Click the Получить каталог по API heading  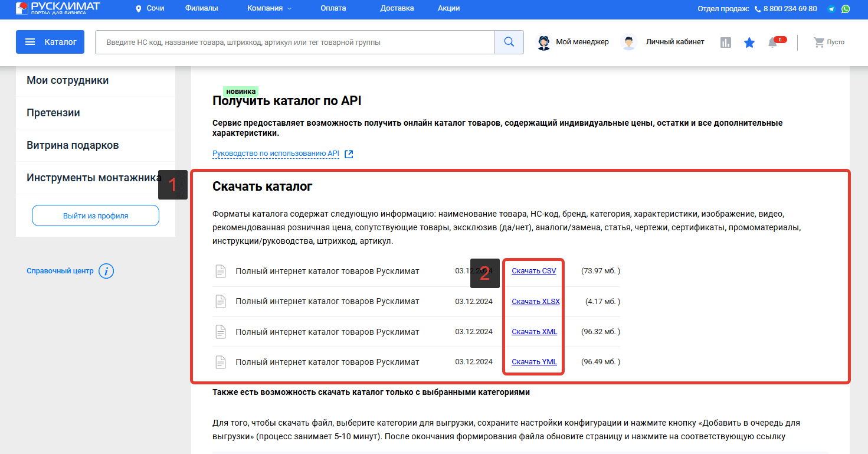coord(287,101)
